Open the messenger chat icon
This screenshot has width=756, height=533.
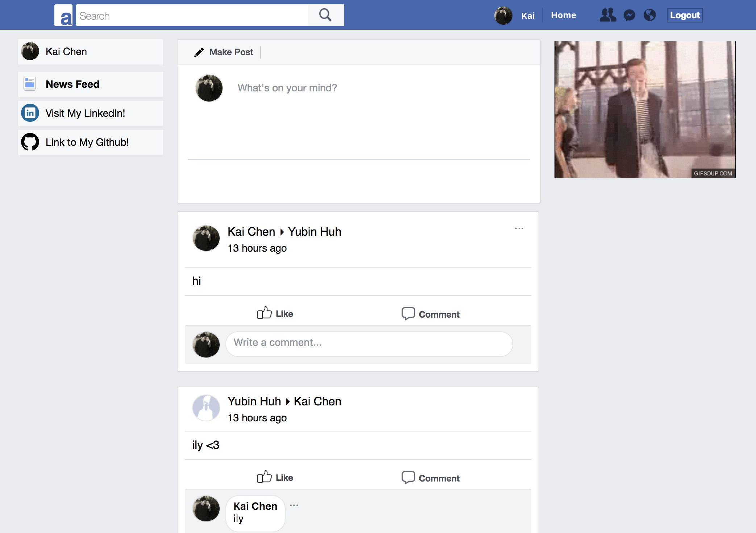click(x=629, y=15)
